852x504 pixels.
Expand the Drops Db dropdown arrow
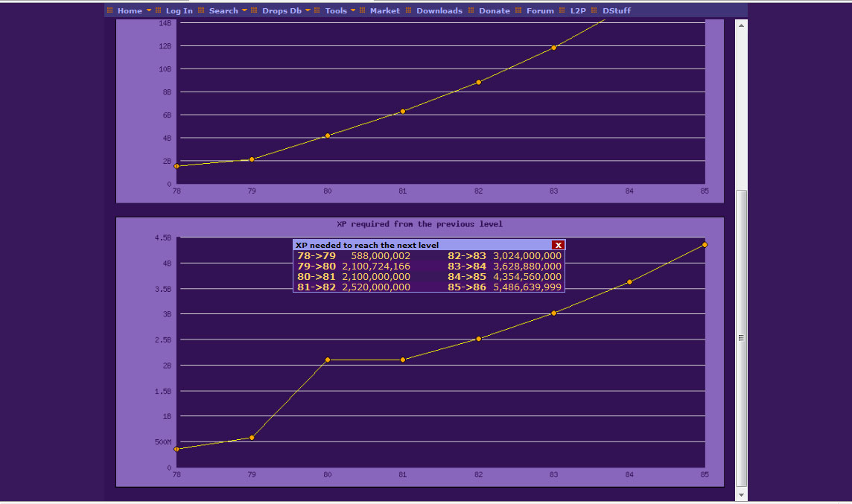click(308, 10)
